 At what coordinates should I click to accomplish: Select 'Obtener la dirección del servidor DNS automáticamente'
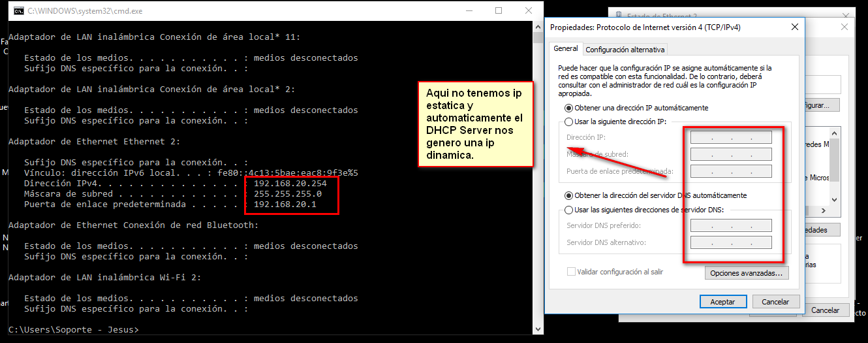point(568,195)
